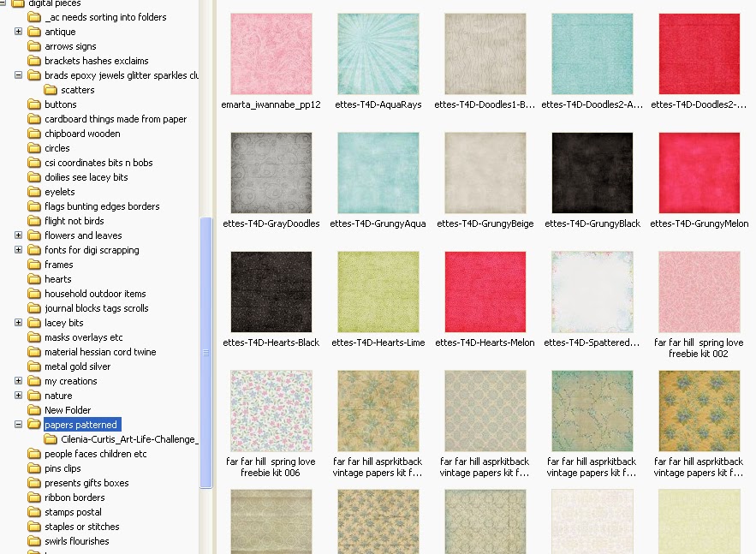Screen dimensions: 756x554
Task: Select the emarta_iwannabe_pp12 pink paper thumbnail
Action: pos(271,54)
